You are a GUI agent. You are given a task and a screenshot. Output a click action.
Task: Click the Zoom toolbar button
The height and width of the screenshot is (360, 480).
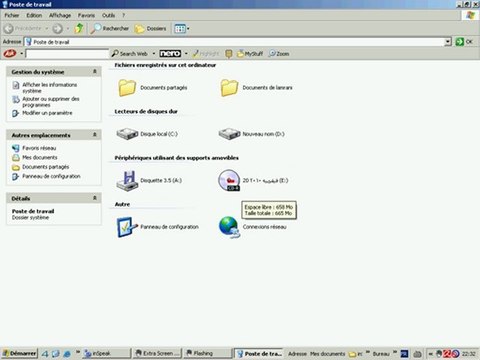(x=279, y=53)
